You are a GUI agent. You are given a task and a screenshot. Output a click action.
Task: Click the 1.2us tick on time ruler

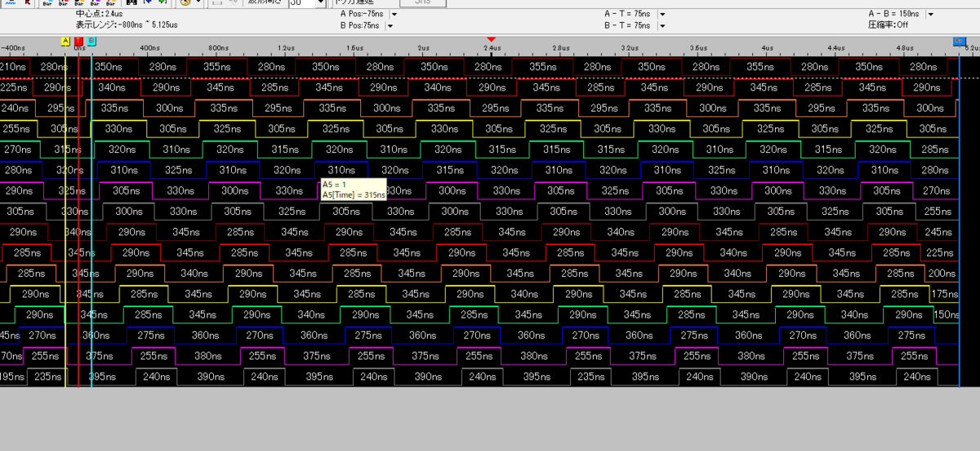tap(287, 48)
